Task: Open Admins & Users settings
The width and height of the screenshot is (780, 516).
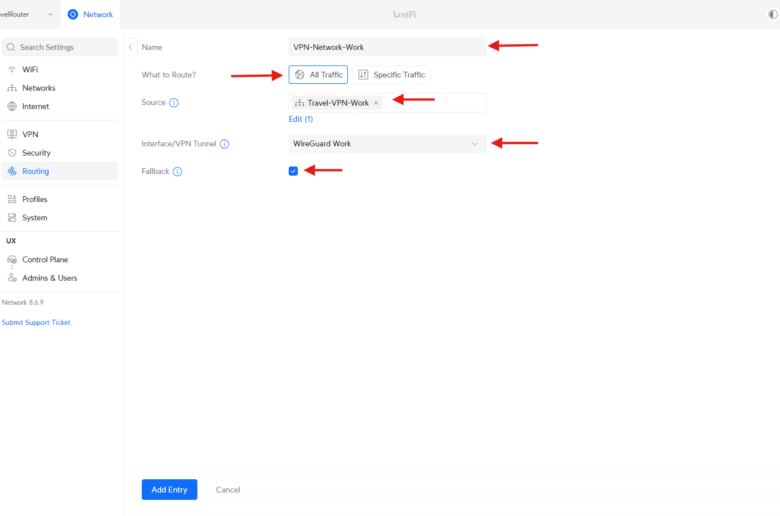Action: point(60,278)
